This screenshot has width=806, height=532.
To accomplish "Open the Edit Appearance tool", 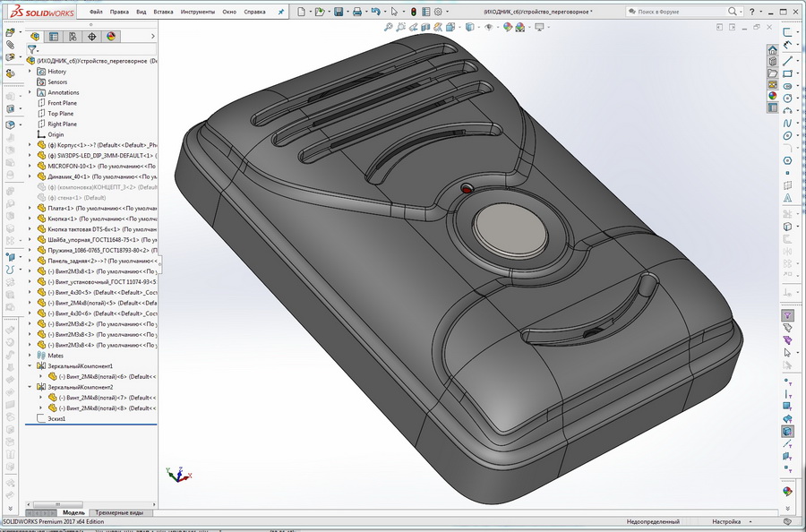I will [507, 28].
